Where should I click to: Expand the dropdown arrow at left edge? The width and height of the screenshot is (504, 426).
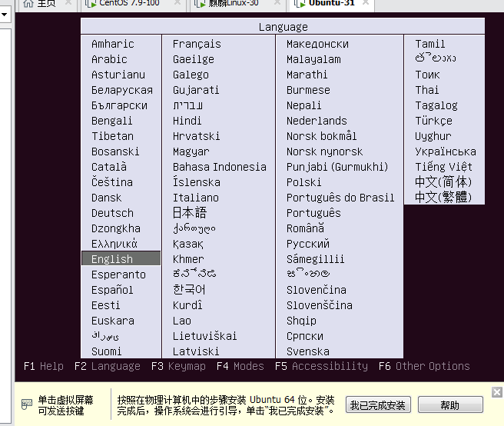[x=4, y=15]
